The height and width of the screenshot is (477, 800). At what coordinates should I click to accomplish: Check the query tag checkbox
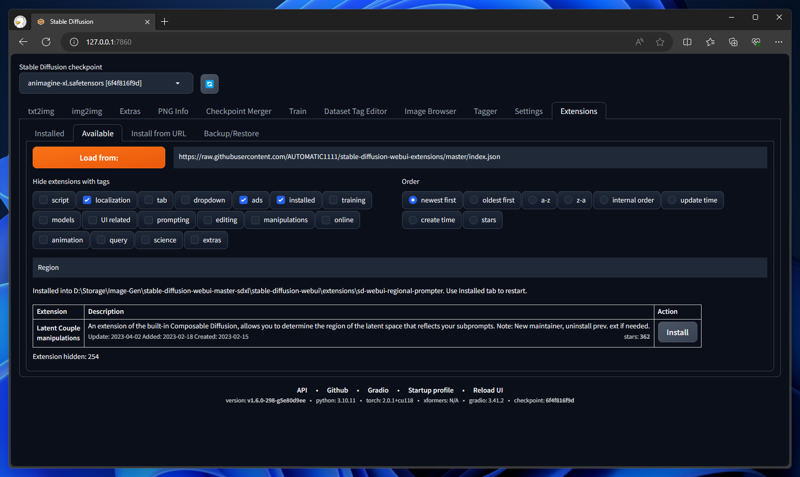coord(101,240)
